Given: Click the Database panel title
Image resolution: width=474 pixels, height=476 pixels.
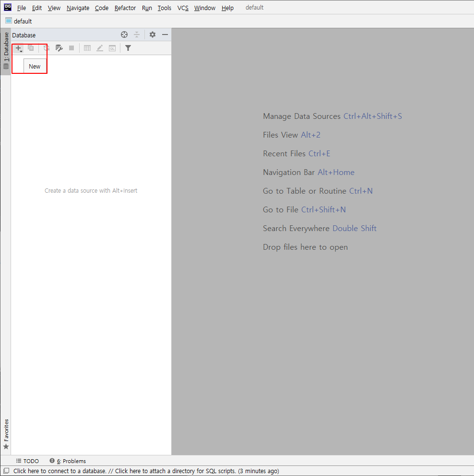Looking at the screenshot, I should tap(24, 35).
